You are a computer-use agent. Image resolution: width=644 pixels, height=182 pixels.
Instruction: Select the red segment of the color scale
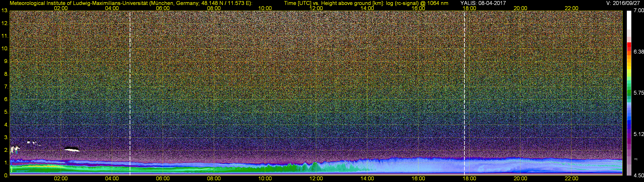(629, 46)
